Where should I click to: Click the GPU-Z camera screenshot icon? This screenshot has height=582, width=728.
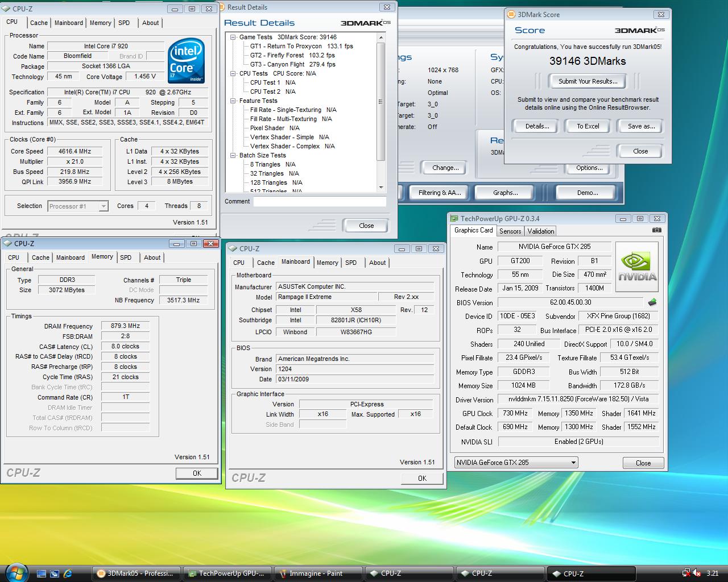[656, 230]
